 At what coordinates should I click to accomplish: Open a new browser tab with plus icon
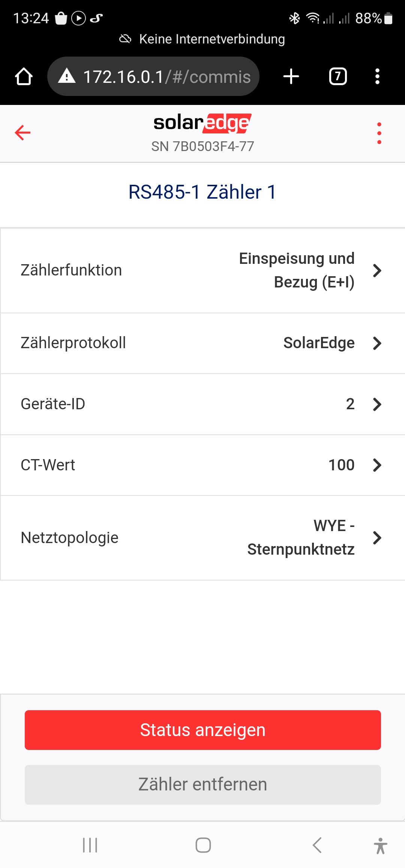click(291, 76)
